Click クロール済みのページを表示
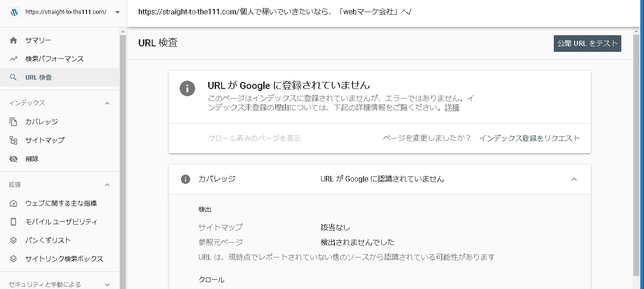Screen dimensions: 644x289 coord(254,138)
